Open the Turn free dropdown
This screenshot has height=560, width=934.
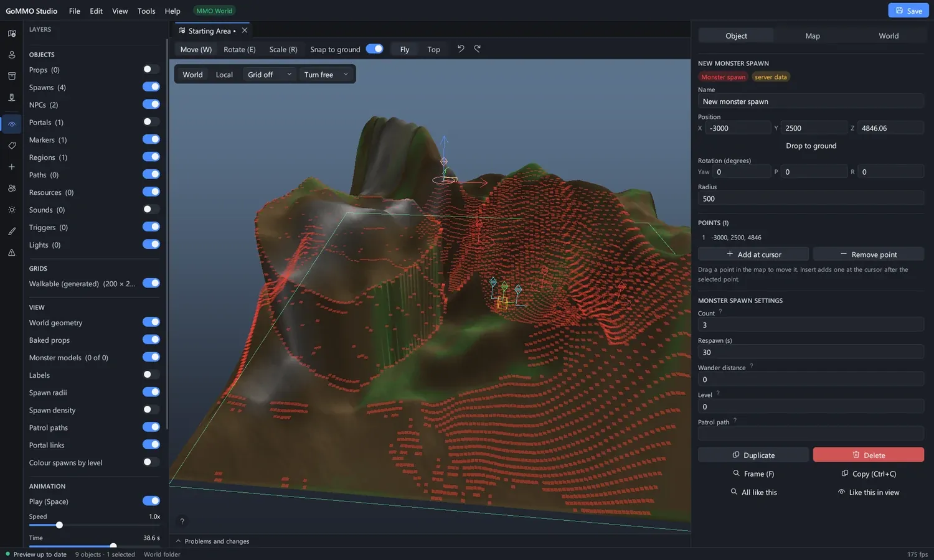point(326,75)
